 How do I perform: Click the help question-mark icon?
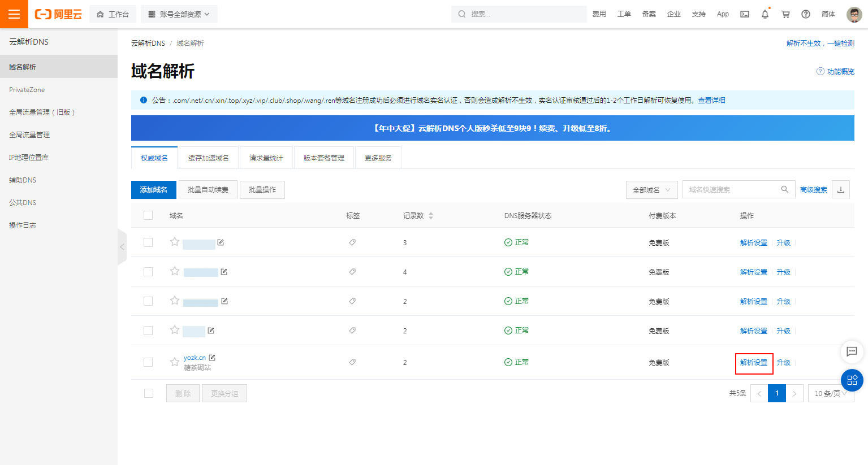(805, 14)
